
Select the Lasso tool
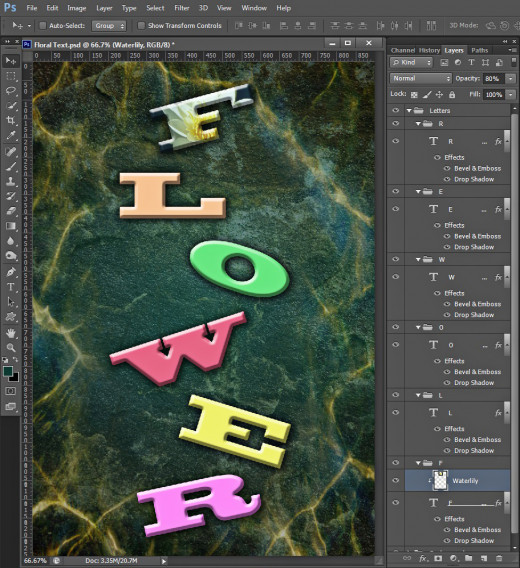[x=11, y=91]
